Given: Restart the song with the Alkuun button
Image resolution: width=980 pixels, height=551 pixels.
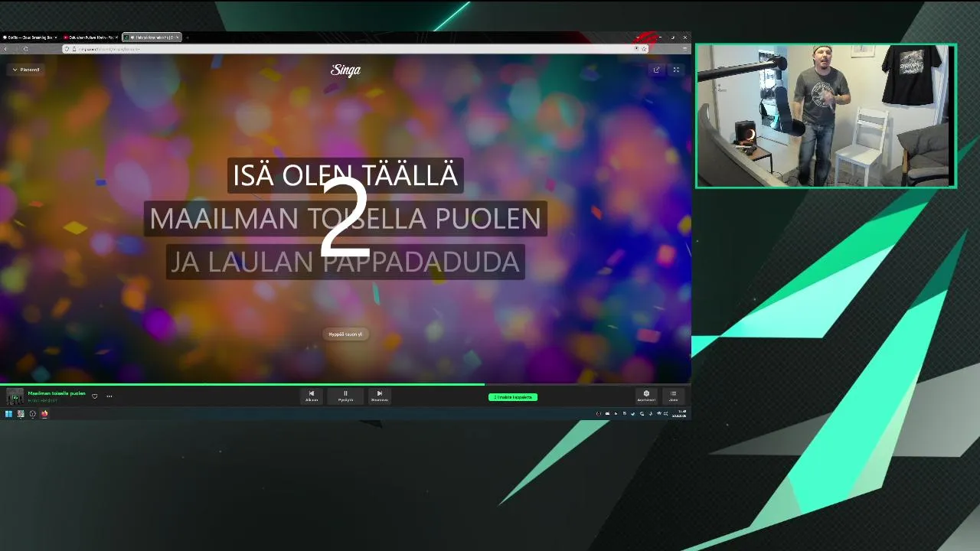Looking at the screenshot, I should click(312, 396).
